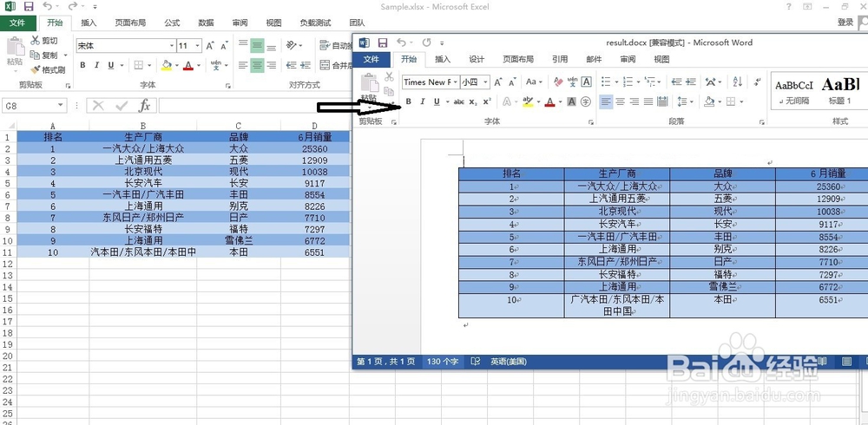Open Word's line spacing dropdown
Image resolution: width=868 pixels, height=425 pixels.
pos(685,101)
